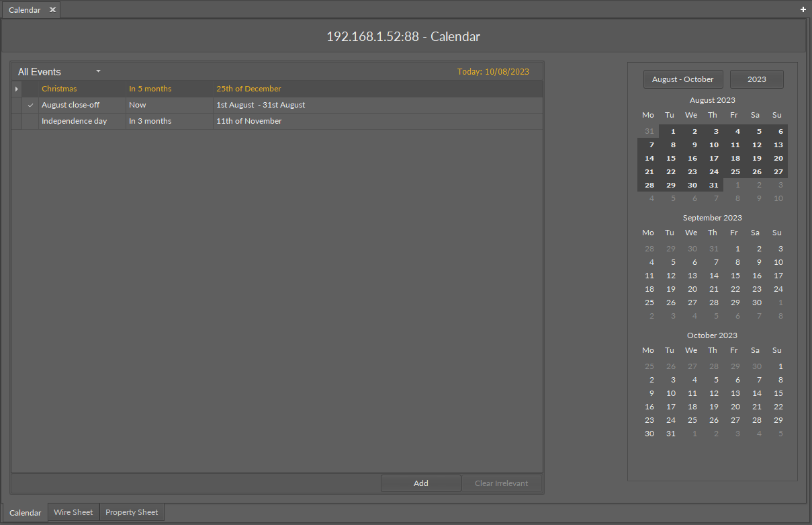
Task: Select the Calendar tab at the bottom
Action: [x=25, y=512]
